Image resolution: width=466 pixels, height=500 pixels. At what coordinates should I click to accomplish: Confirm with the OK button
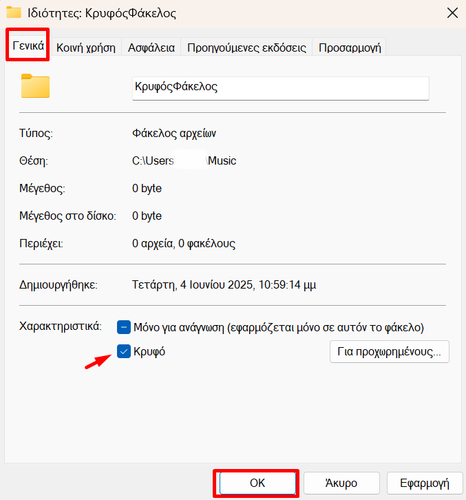[x=257, y=483]
